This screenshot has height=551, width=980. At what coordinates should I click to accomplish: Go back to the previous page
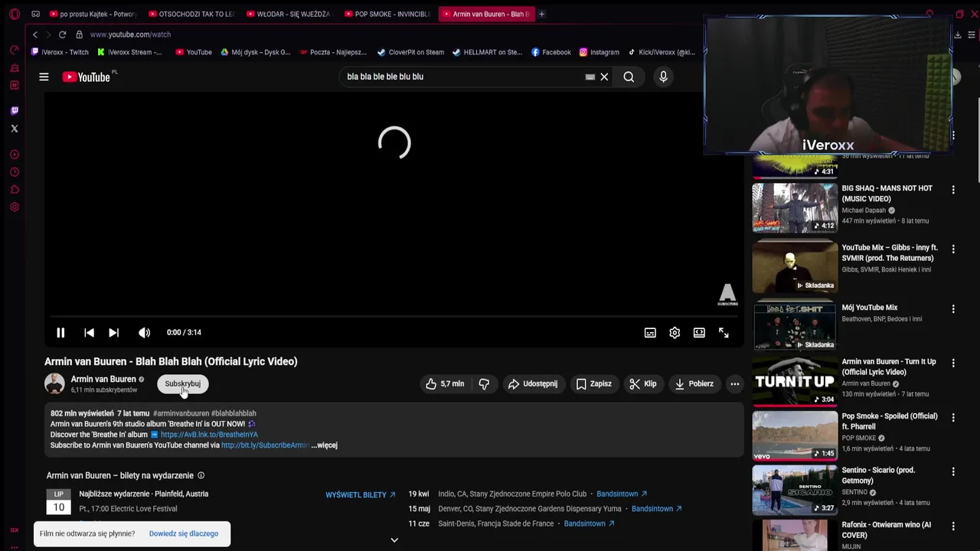(34, 34)
